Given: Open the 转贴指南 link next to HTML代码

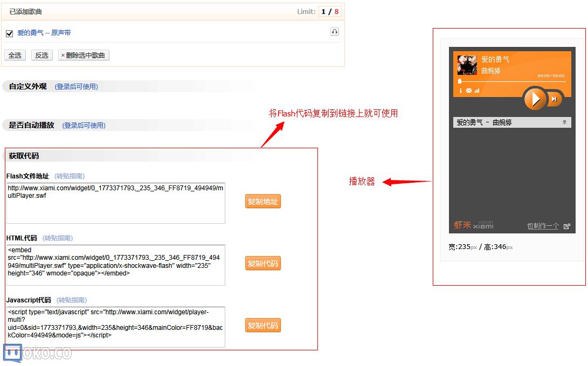Looking at the screenshot, I should click(x=58, y=238).
